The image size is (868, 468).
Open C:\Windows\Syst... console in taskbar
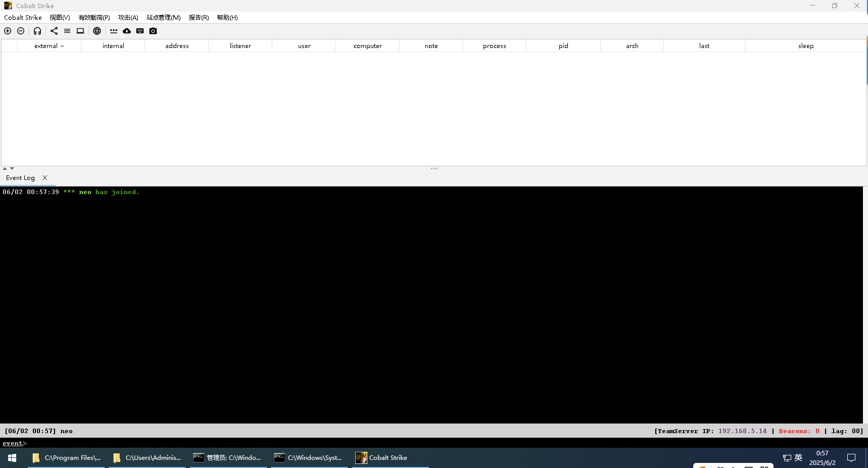(x=309, y=458)
